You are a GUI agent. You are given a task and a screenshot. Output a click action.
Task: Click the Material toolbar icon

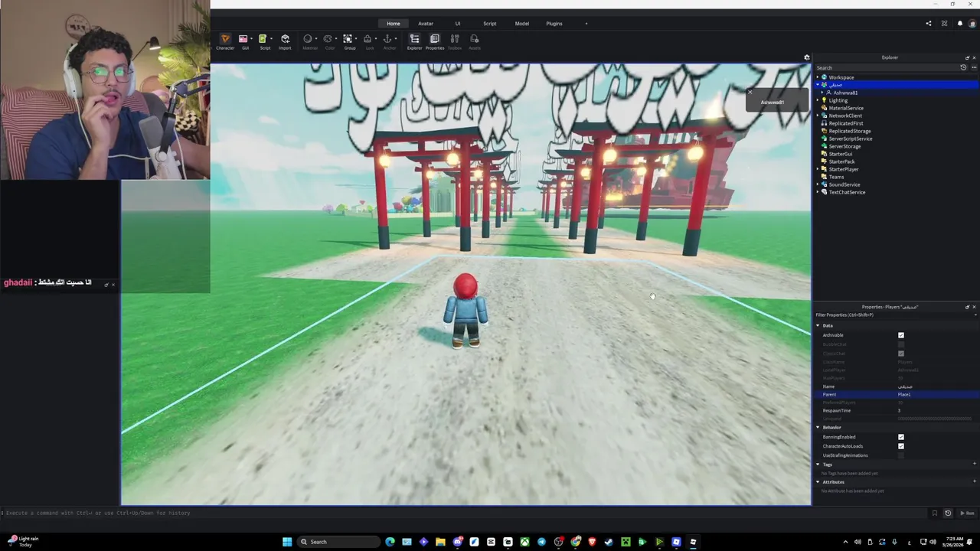(308, 39)
